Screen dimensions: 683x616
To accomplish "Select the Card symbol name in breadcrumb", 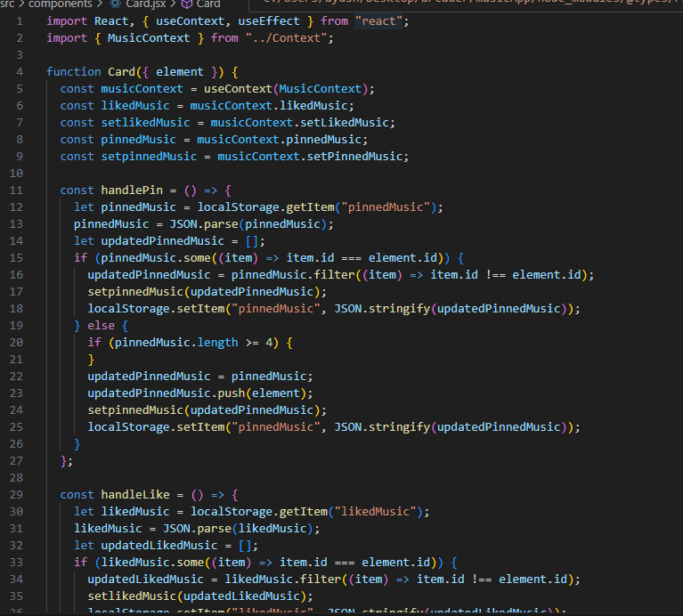I will point(208,4).
